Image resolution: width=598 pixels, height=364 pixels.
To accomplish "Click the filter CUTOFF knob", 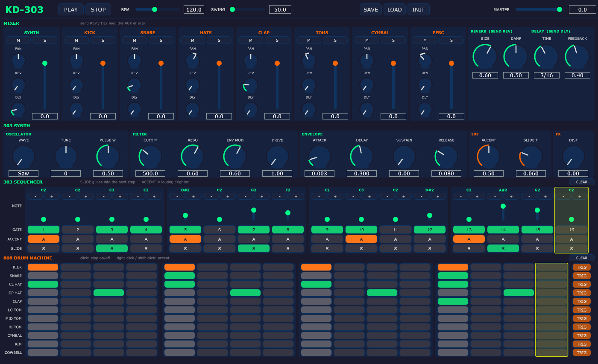I will [150, 156].
